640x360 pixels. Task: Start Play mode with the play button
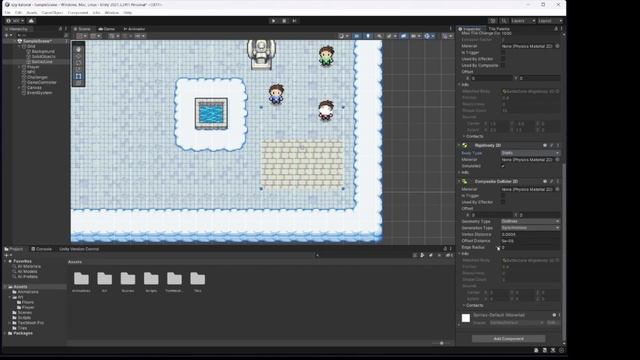tap(273, 21)
